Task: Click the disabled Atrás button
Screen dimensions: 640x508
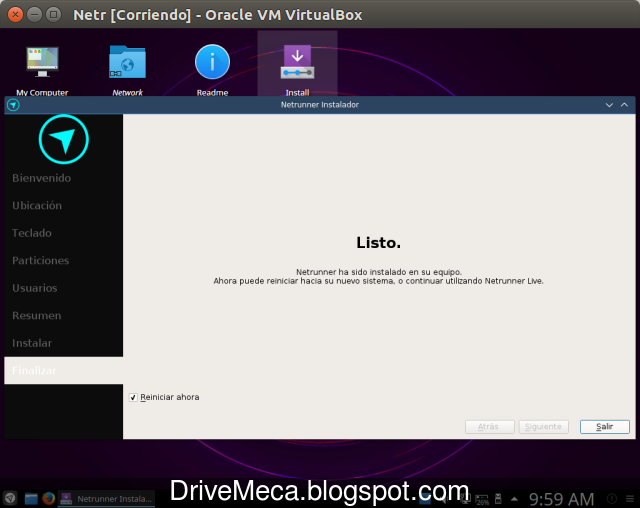Action: point(489,427)
